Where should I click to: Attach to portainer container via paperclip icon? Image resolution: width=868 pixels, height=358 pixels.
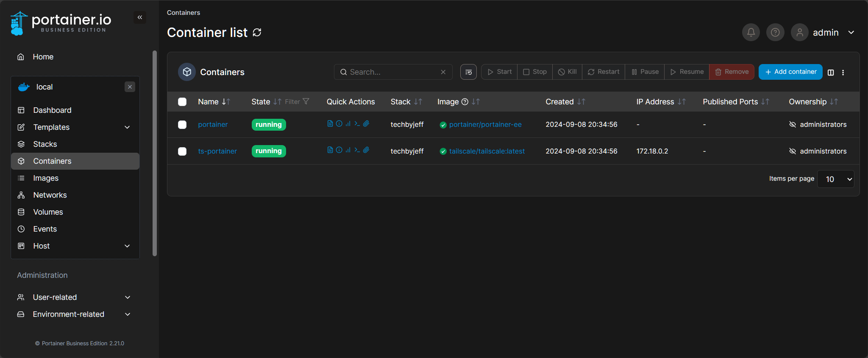(x=366, y=123)
